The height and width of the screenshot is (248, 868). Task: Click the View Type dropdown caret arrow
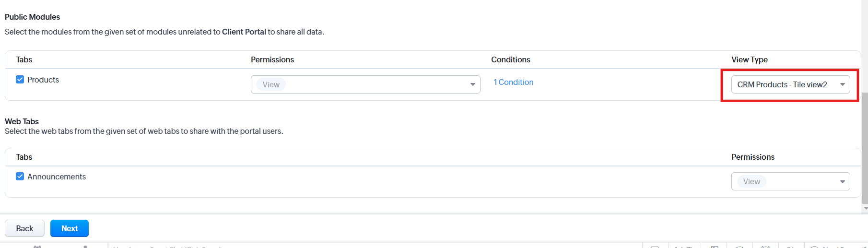coord(843,84)
